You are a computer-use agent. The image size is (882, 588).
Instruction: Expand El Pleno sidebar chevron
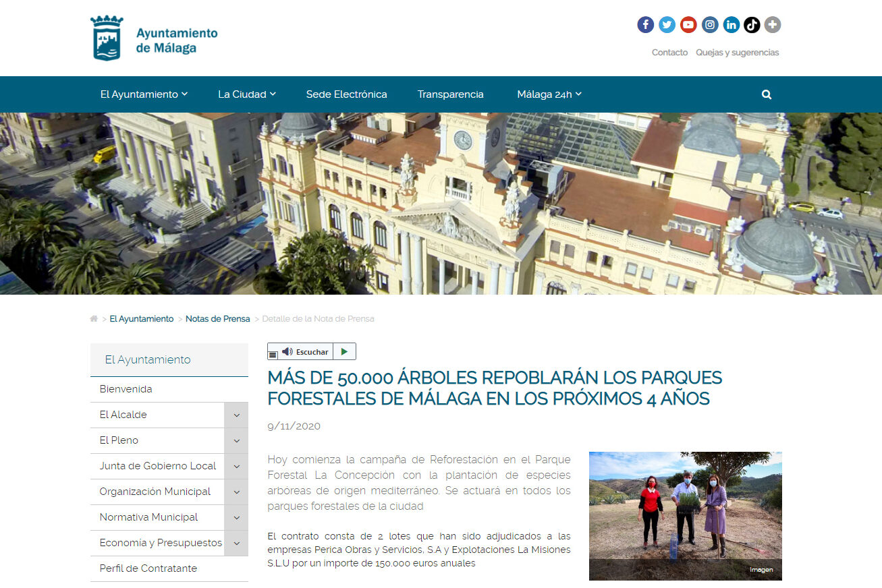click(x=236, y=441)
